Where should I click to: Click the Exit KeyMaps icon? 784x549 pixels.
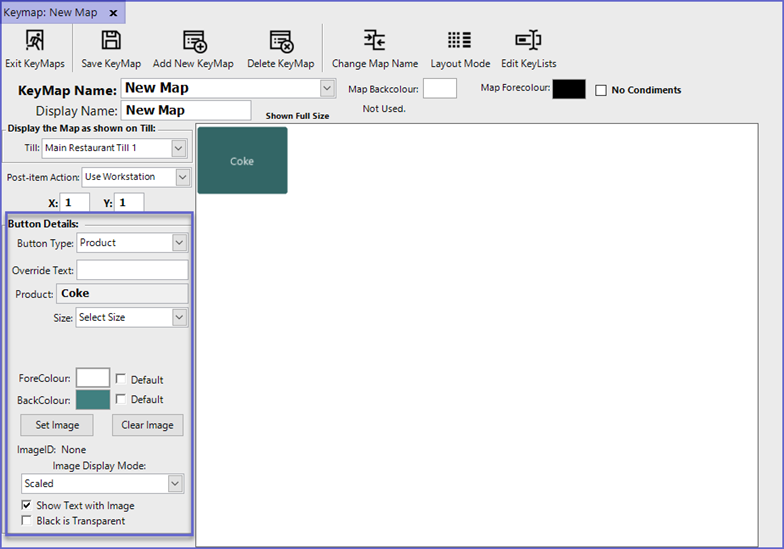pos(34,41)
